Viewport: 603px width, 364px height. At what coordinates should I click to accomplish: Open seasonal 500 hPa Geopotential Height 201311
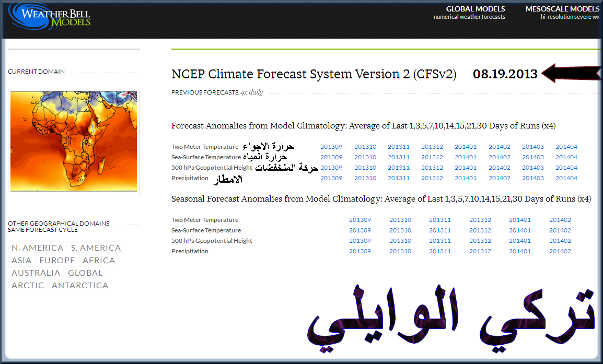pyautogui.click(x=440, y=241)
